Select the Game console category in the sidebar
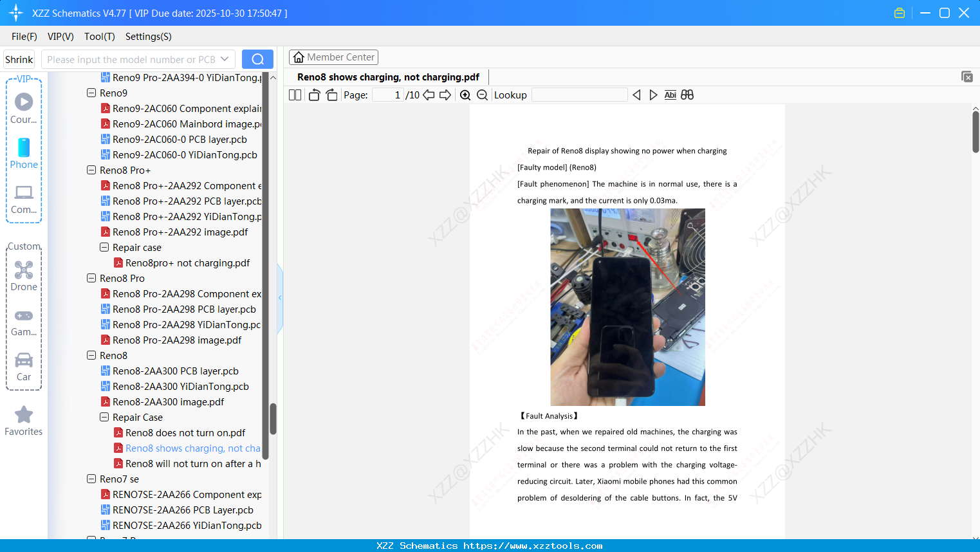 pyautogui.click(x=24, y=322)
